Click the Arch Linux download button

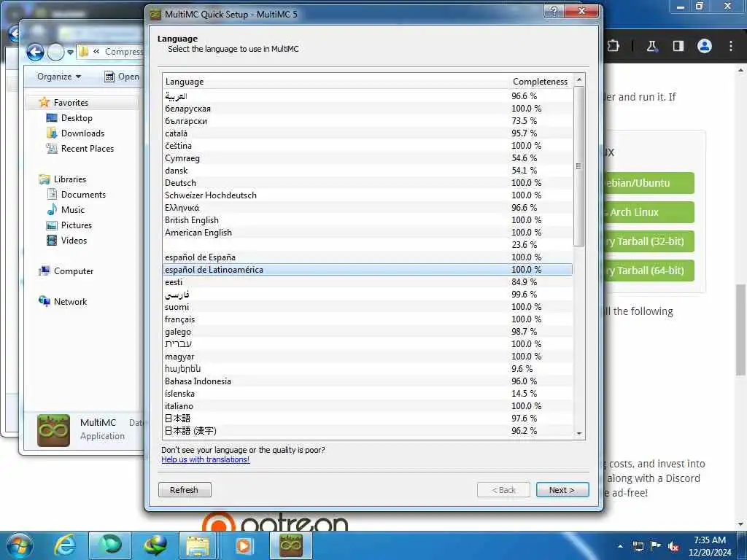649,212
